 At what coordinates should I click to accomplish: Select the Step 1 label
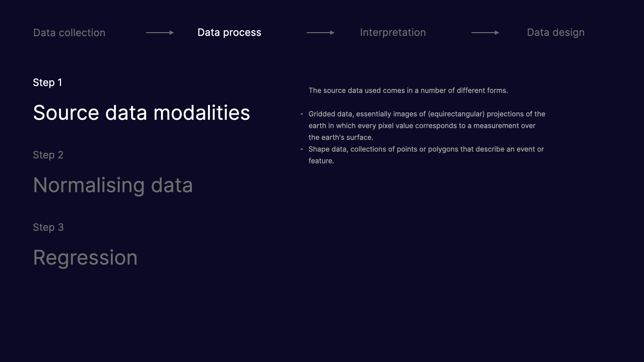click(47, 82)
